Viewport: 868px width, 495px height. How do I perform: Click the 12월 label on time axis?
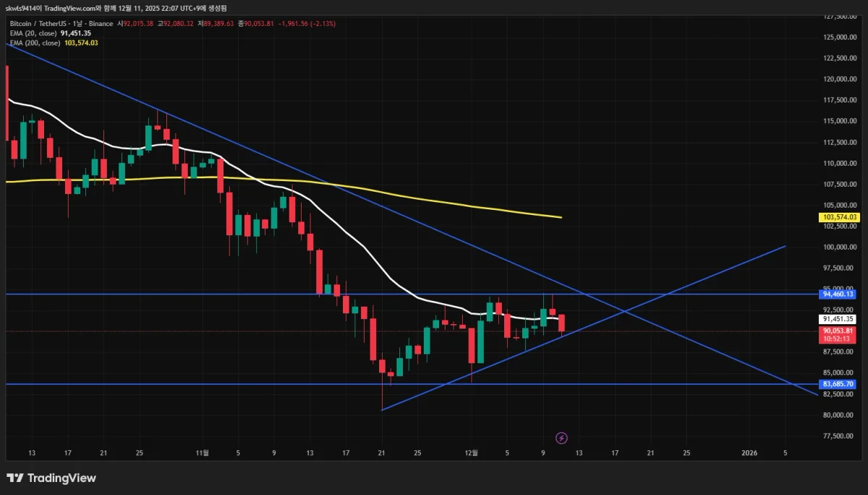[x=471, y=453]
